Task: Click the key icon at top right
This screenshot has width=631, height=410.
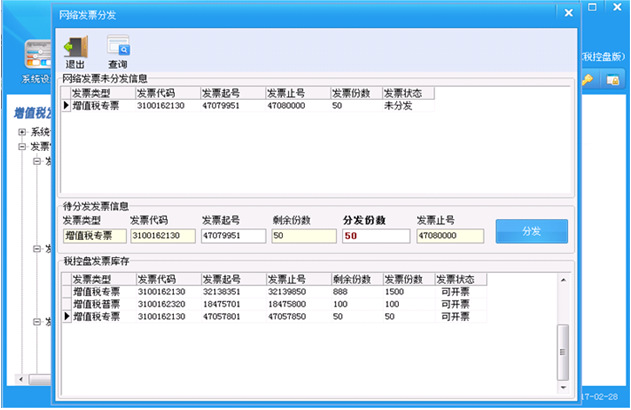Action: (589, 80)
